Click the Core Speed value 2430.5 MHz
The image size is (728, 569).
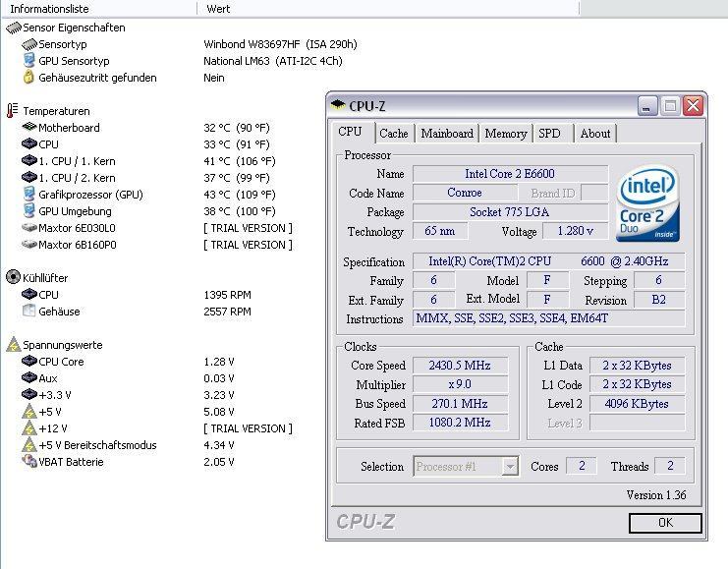460,366
